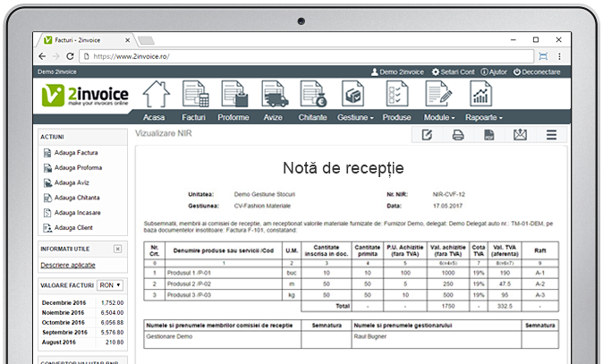This screenshot has height=364, width=603.
Task: Click the Acasa house icon
Action: 156,95
